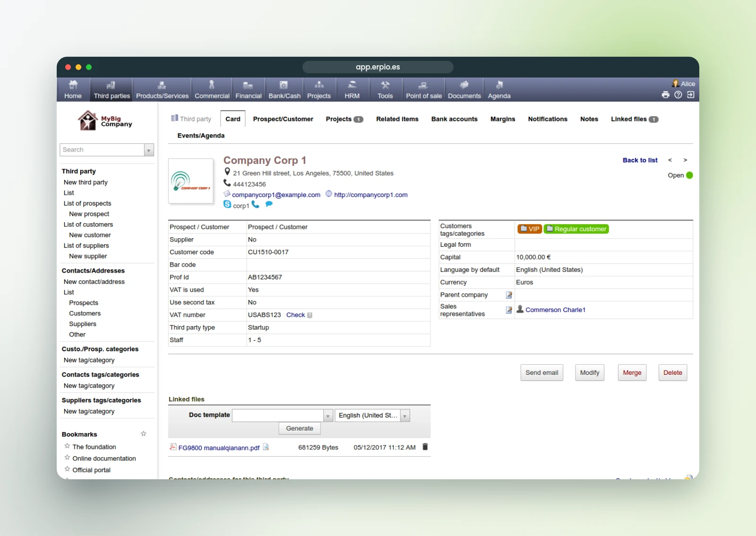Screen dimensions: 756x536
Task: Open Tools module
Action: point(385,90)
